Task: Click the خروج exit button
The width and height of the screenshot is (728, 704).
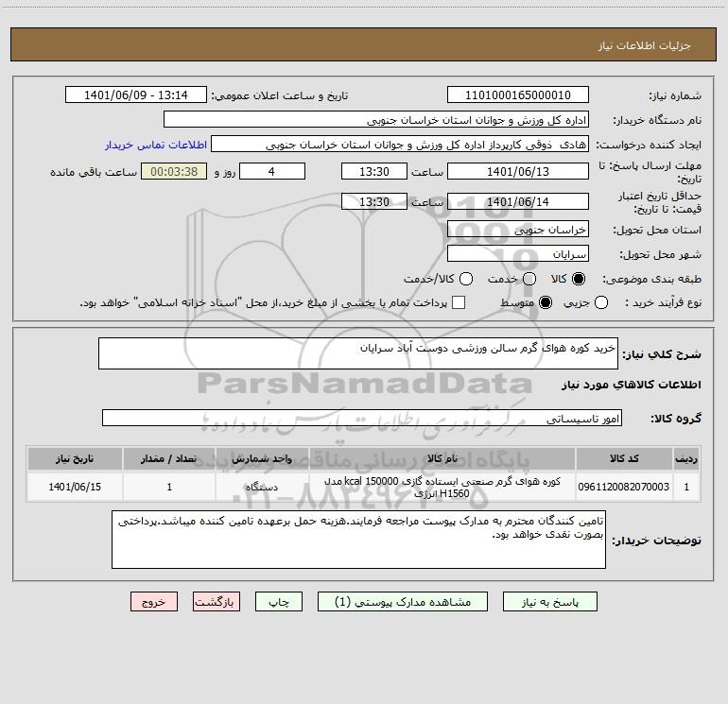Action: coord(154,602)
